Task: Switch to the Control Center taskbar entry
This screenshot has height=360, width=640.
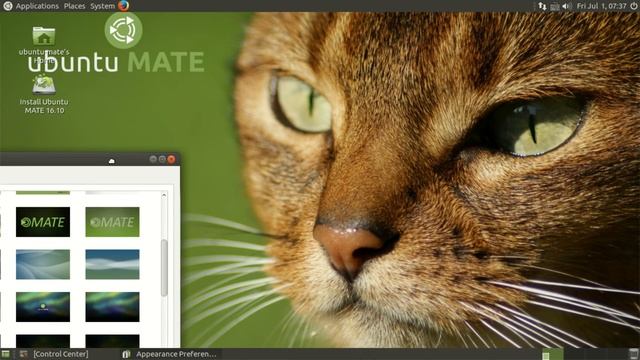Action: point(54,354)
